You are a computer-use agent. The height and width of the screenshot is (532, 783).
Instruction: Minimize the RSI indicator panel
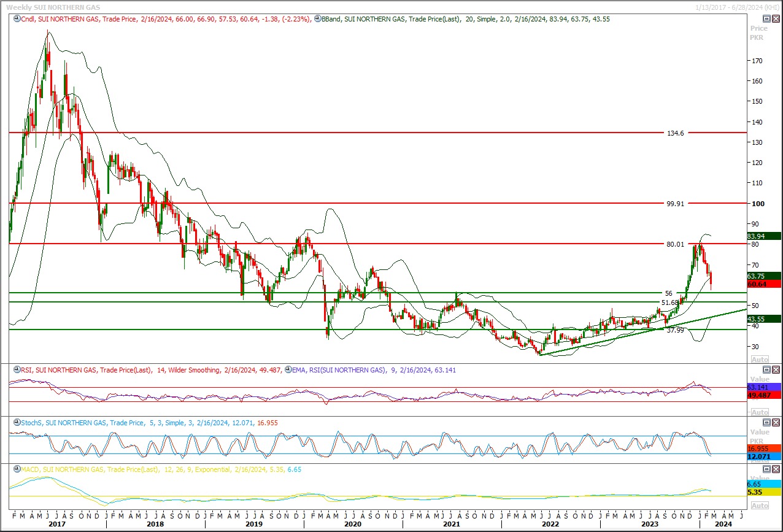[x=766, y=369]
